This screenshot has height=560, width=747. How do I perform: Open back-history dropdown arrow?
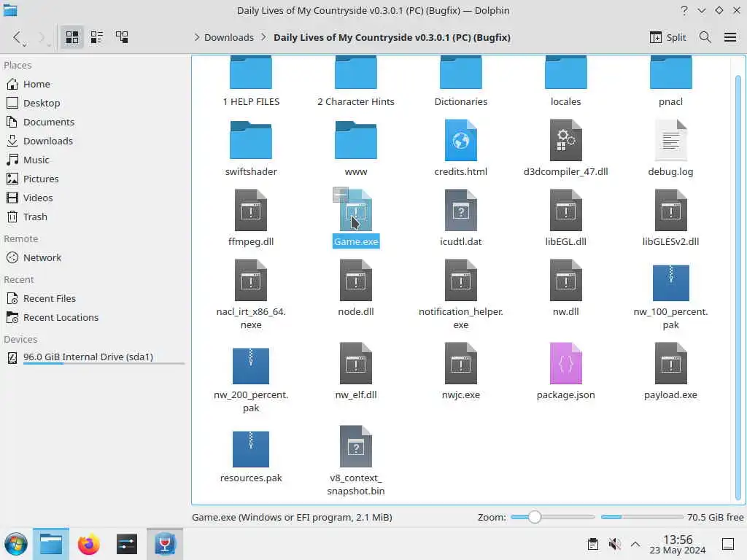pyautogui.click(x=25, y=44)
